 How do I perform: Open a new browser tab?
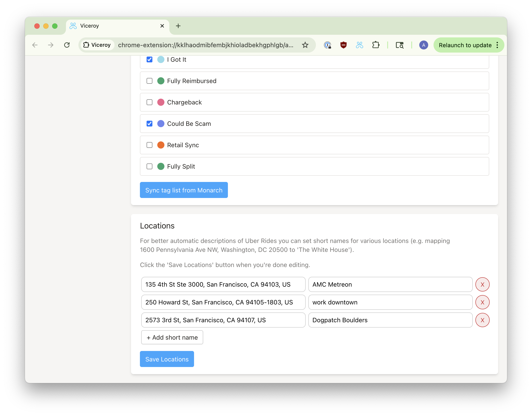[x=178, y=26]
